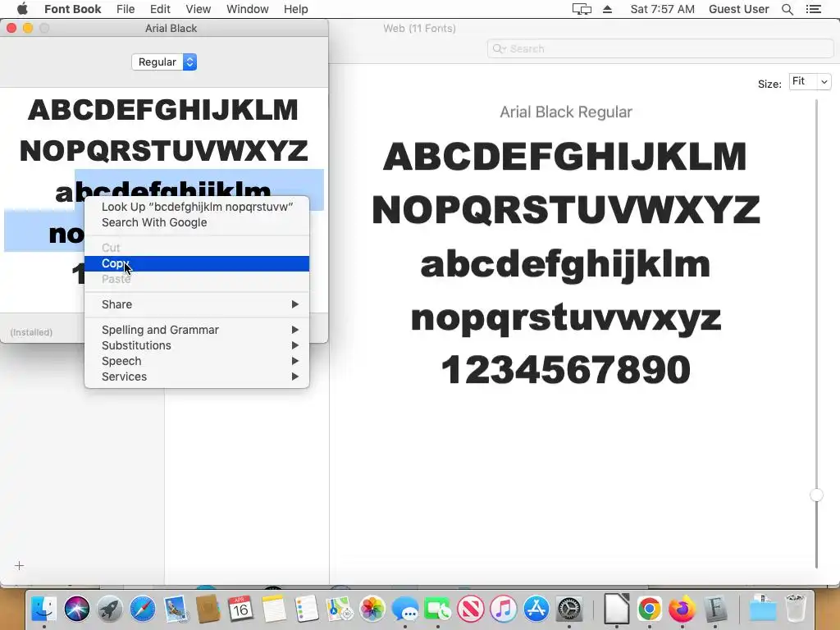The width and height of the screenshot is (840, 630).
Task: Open Trash in dock
Action: [796, 609]
